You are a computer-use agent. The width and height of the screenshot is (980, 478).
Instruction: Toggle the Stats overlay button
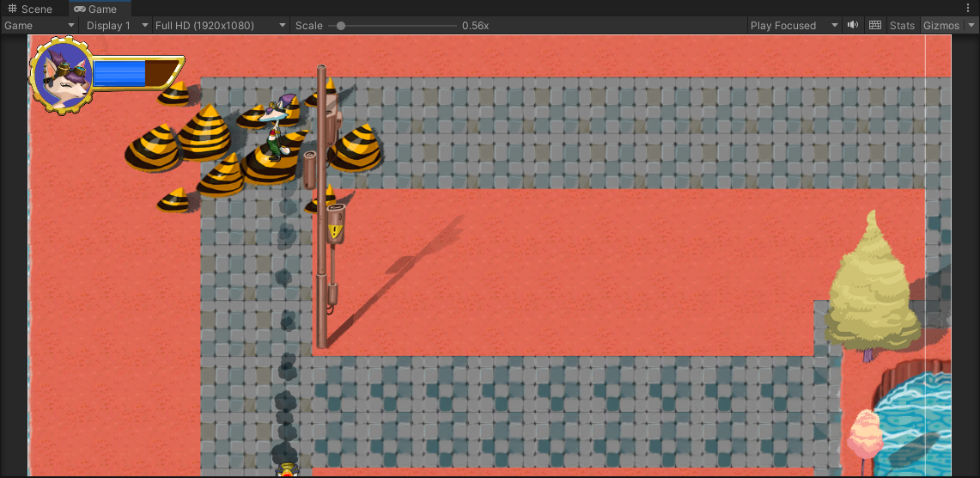902,26
